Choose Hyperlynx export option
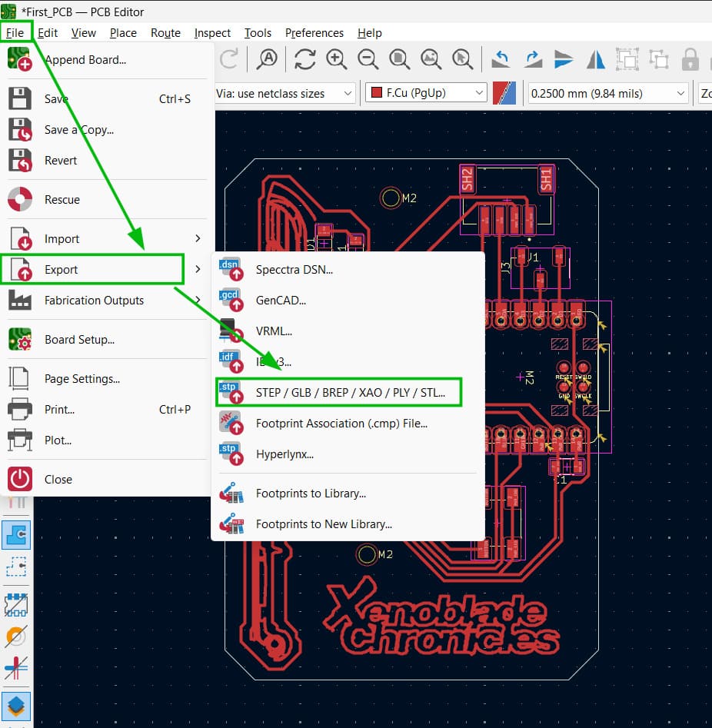This screenshot has width=712, height=728. click(x=348, y=454)
